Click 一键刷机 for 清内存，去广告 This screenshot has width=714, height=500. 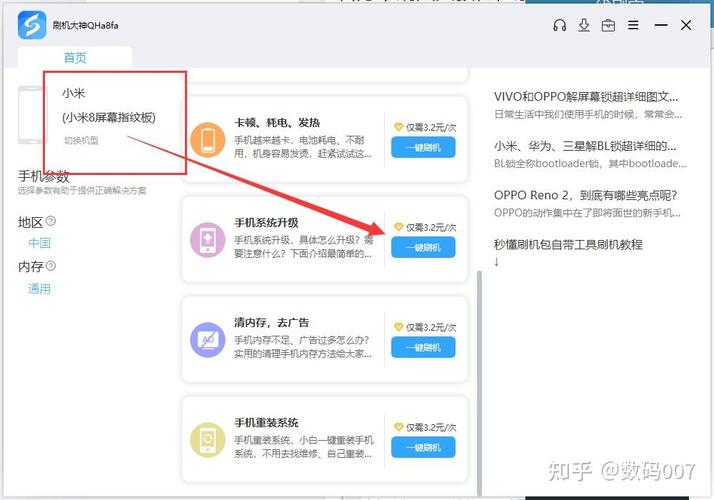(x=423, y=347)
